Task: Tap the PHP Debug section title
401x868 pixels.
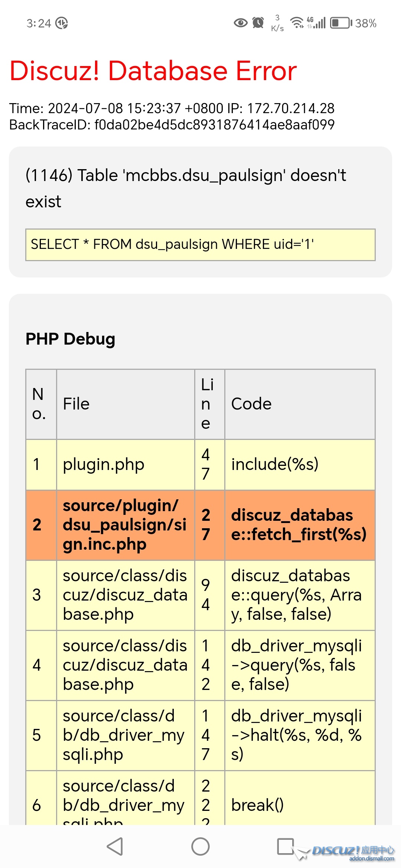Action: (71, 339)
